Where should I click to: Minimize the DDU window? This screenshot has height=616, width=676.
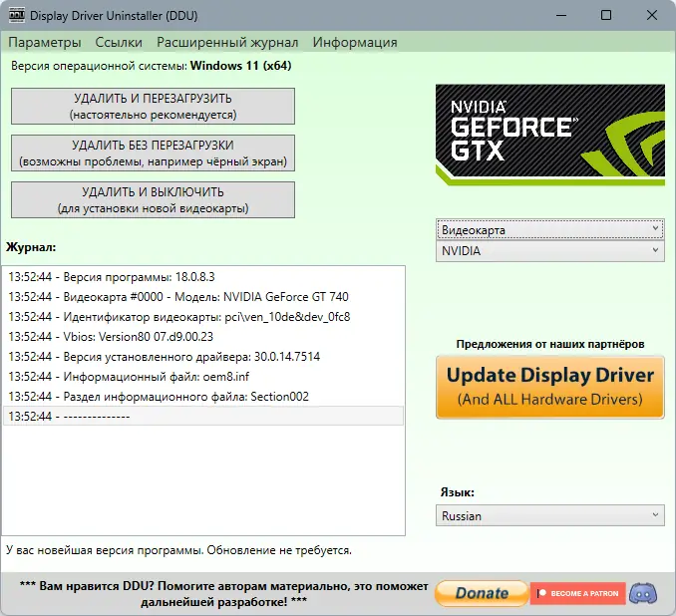click(x=561, y=16)
